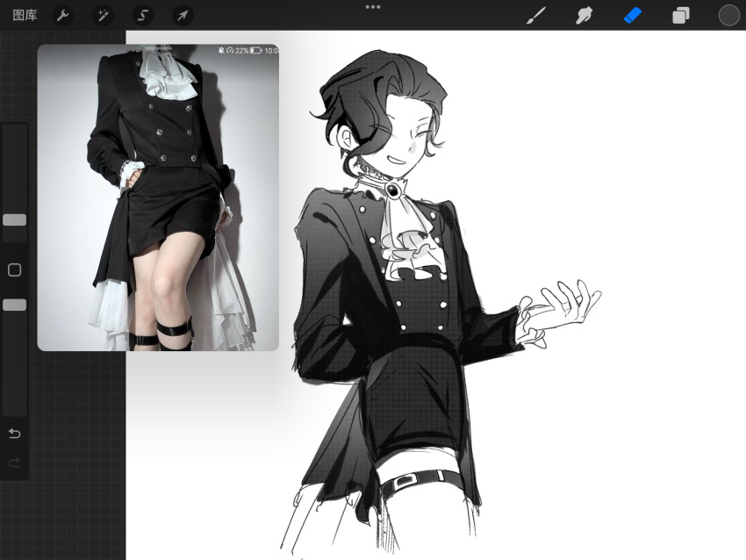Viewport: 746px width, 560px height.
Task: Tap the brush opacity slider handle
Action: [x=14, y=305]
